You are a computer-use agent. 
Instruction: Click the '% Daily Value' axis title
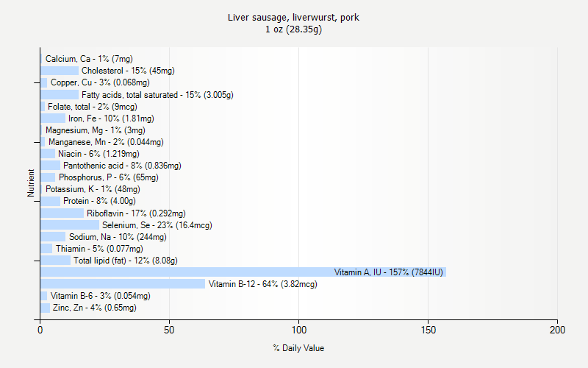pos(298,348)
